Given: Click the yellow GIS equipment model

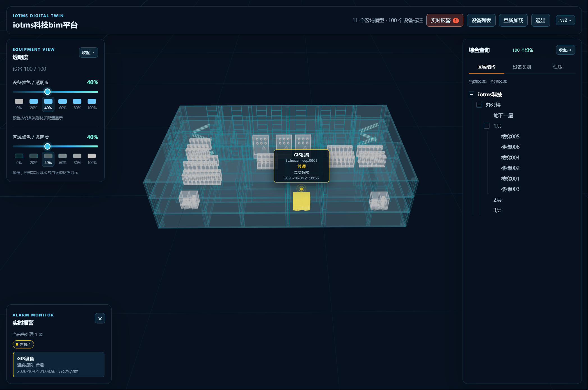Looking at the screenshot, I should coord(301,201).
